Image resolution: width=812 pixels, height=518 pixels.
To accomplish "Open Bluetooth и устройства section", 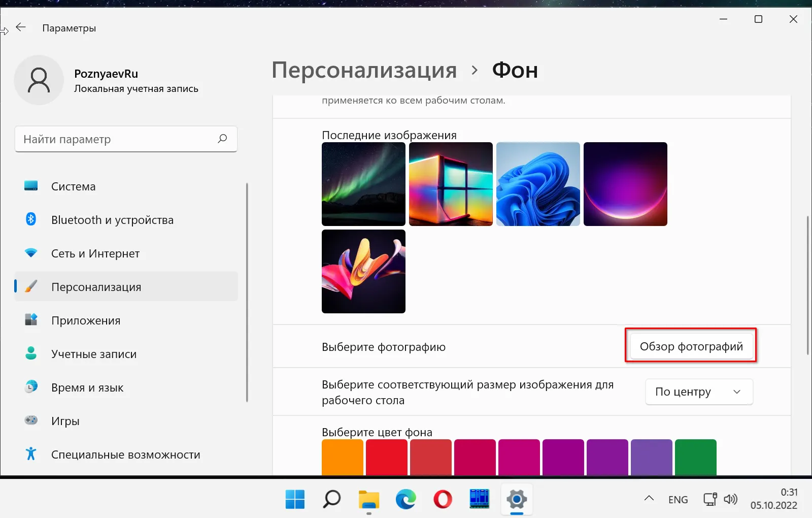I will 112,220.
